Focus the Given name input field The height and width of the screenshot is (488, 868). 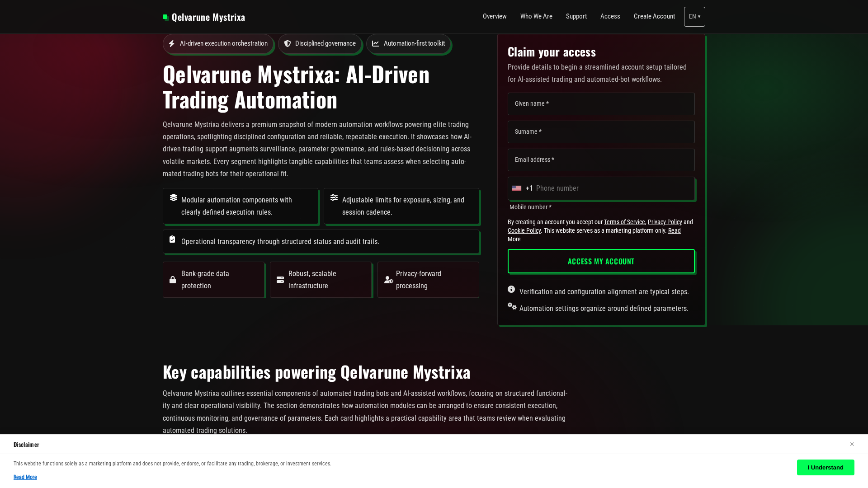point(601,104)
